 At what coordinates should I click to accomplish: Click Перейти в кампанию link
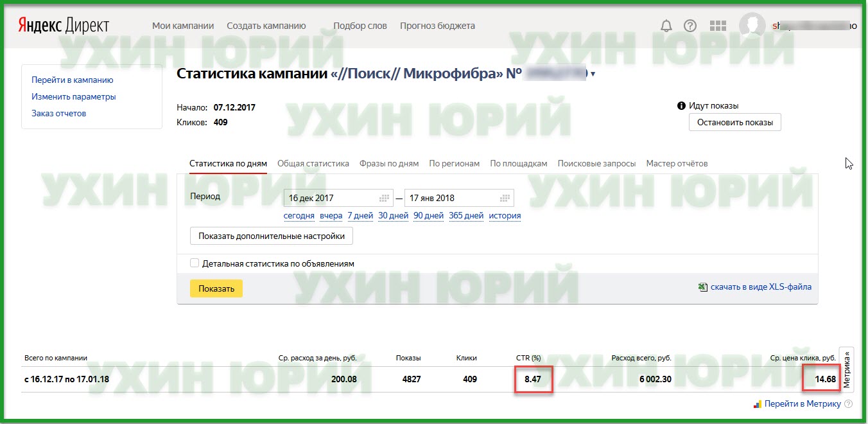pyautogui.click(x=73, y=80)
